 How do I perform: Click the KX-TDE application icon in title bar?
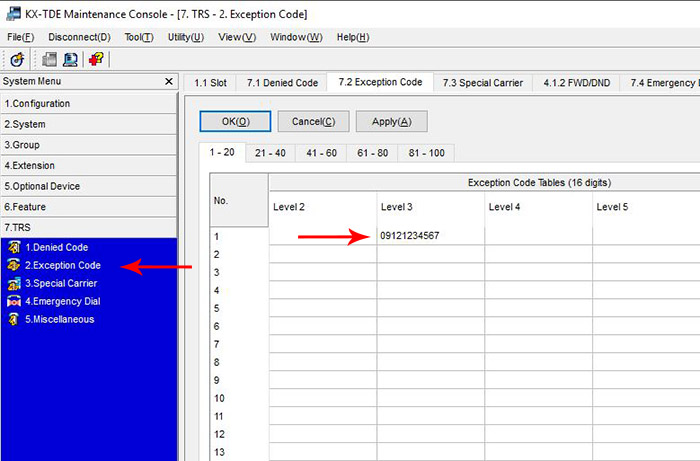13,13
